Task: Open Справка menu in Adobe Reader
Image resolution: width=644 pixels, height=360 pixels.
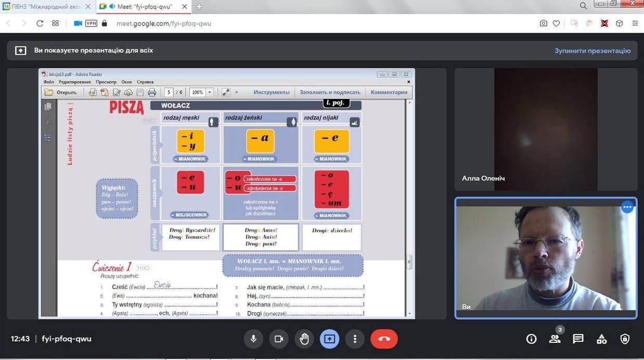Action: pyautogui.click(x=145, y=82)
